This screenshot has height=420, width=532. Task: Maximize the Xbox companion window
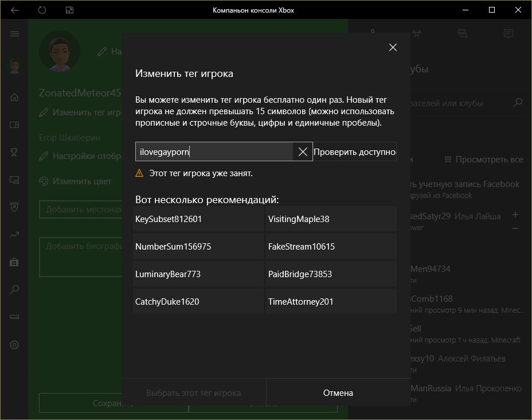[492, 10]
